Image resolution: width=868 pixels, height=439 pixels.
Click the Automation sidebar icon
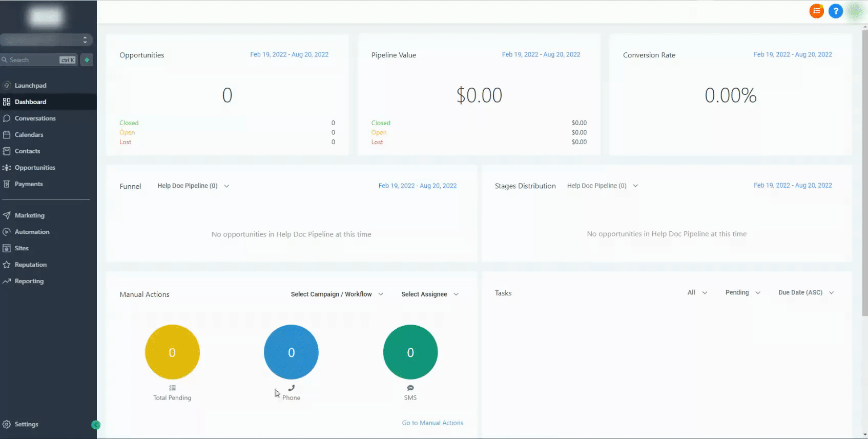(x=7, y=232)
